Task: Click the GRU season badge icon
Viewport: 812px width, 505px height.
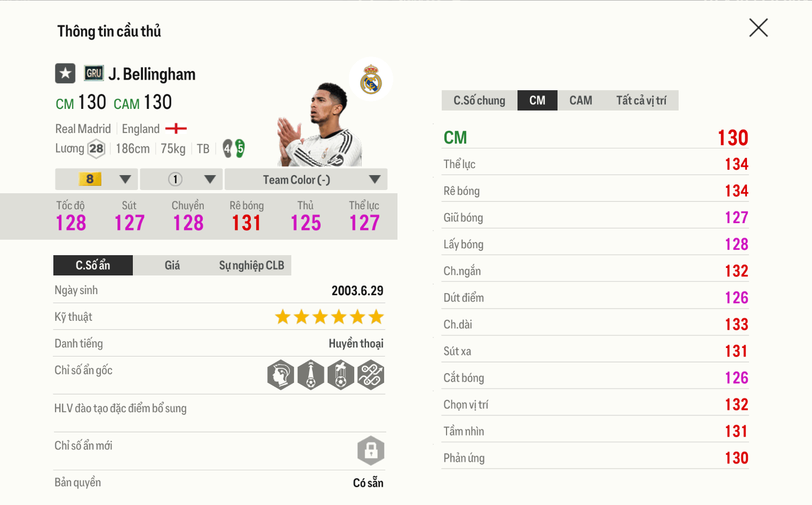Action: click(94, 73)
